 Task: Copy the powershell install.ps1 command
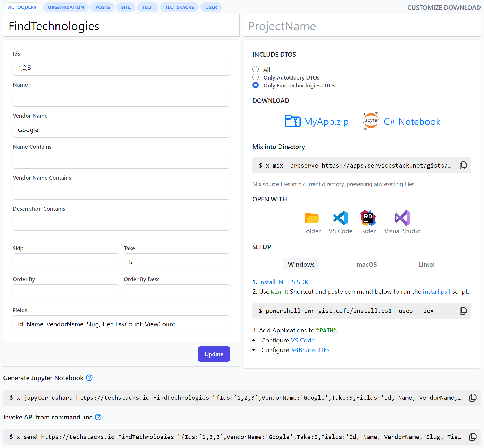tap(463, 310)
